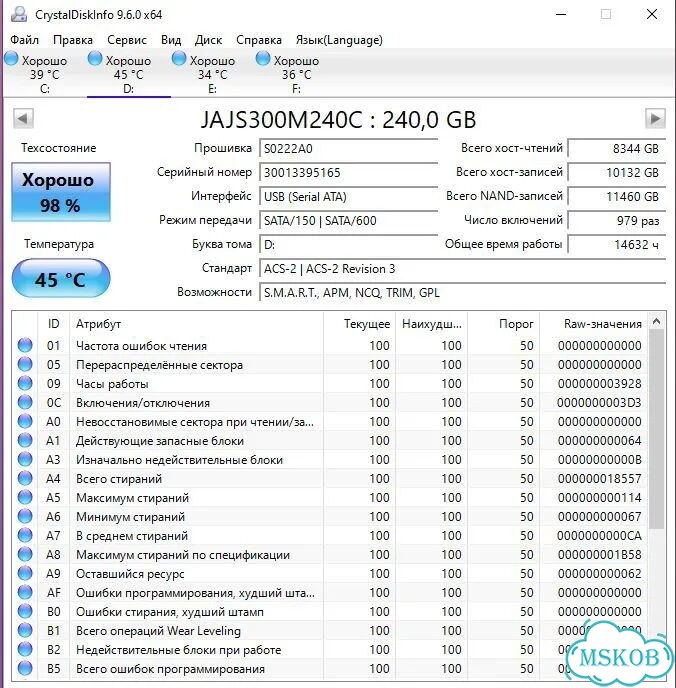Select Всего операций Wear Leveling attribute name
Image resolution: width=676 pixels, height=688 pixels.
click(158, 631)
